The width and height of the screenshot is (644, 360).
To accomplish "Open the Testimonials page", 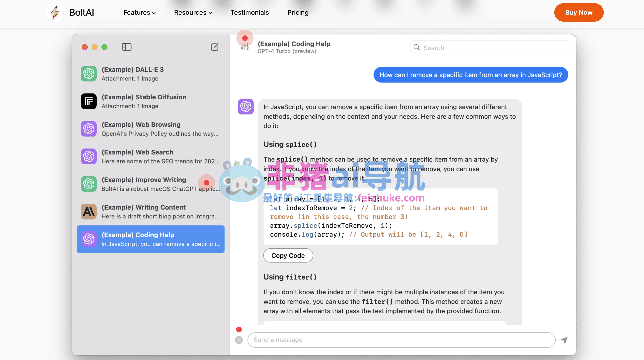I will (x=250, y=12).
